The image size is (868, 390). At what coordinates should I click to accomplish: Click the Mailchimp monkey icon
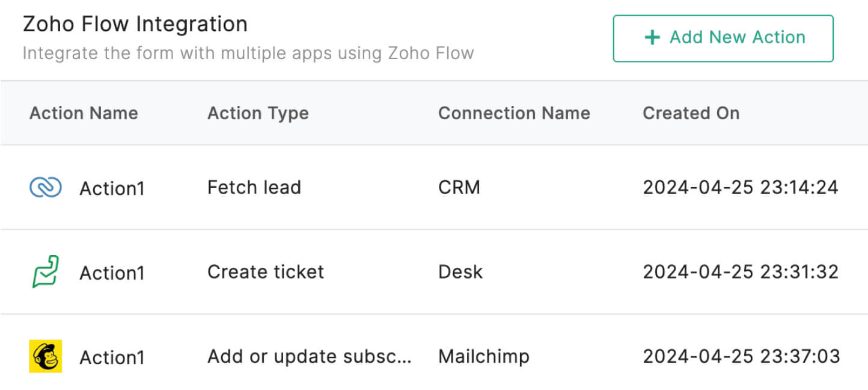[46, 356]
